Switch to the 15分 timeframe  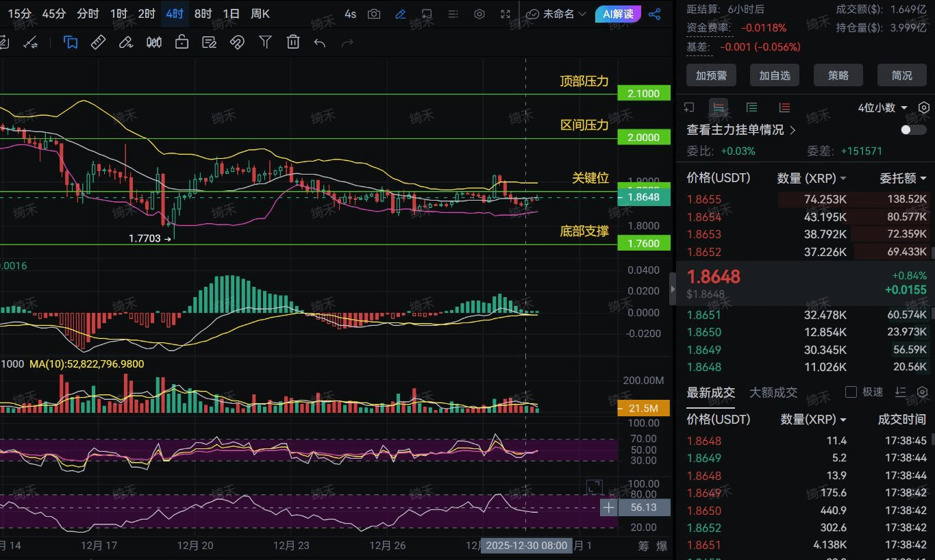pos(19,14)
